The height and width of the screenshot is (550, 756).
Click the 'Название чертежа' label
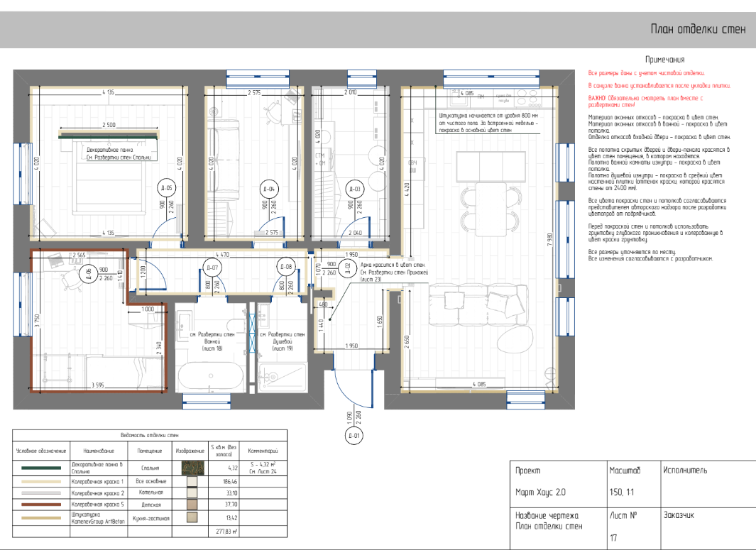point(547,515)
